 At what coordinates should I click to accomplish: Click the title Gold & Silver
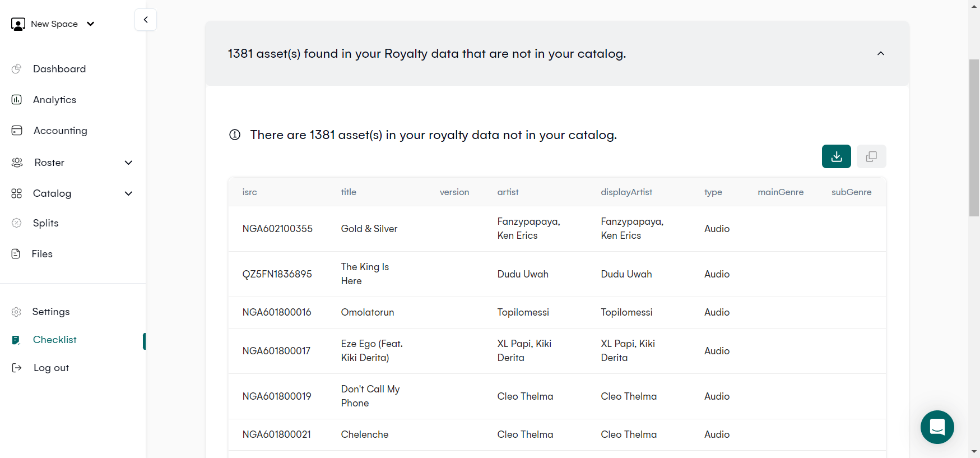pos(369,229)
